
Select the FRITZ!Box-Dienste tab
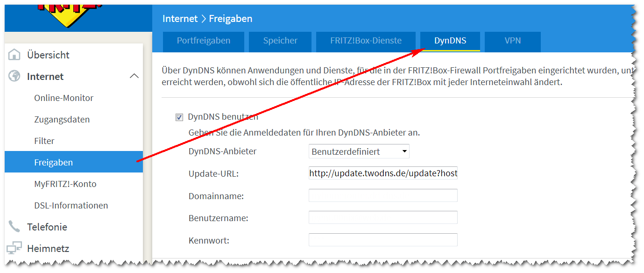pyautogui.click(x=366, y=41)
